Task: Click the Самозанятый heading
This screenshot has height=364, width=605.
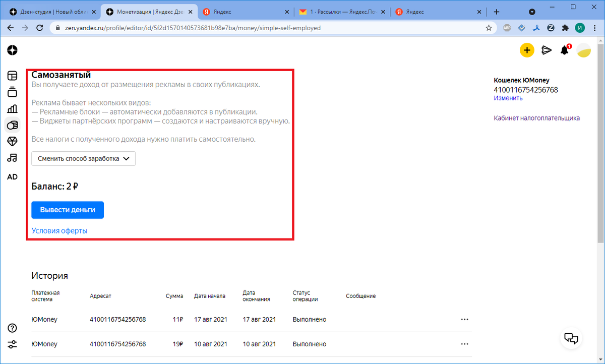Action: [61, 75]
